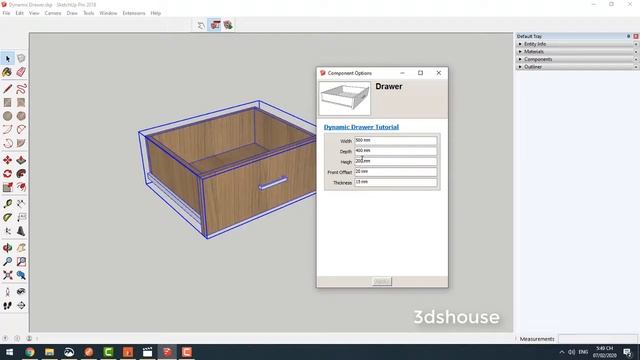Open the Component Attributes toolbar icon
This screenshot has width=640, height=360.
click(x=228, y=25)
